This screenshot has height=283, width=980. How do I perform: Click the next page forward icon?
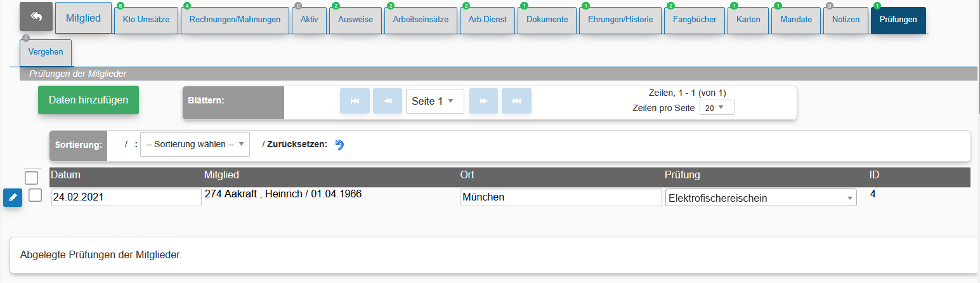483,101
